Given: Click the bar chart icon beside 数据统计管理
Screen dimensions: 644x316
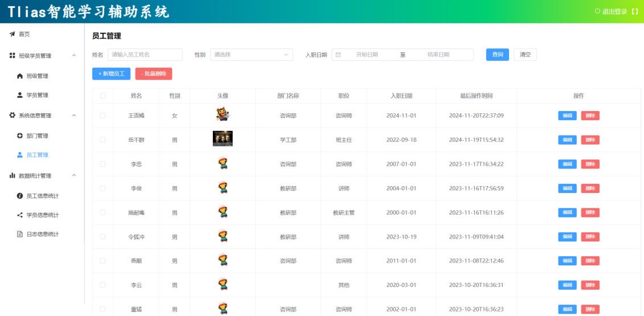Looking at the screenshot, I should [x=13, y=175].
